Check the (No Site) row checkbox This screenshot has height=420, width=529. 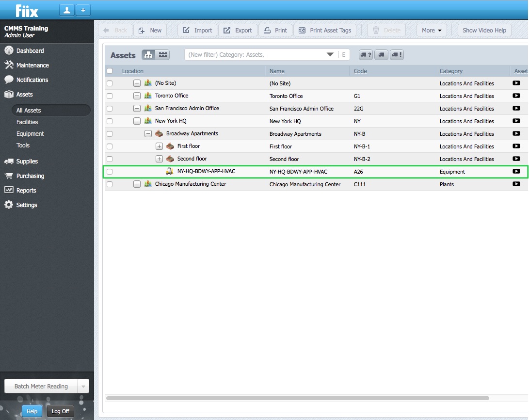[110, 83]
